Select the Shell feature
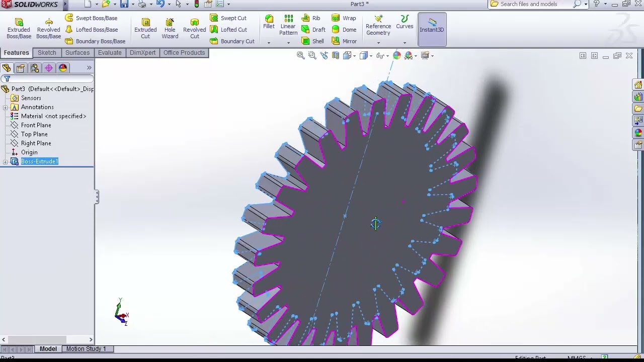This screenshot has height=362, width=644. pyautogui.click(x=313, y=41)
